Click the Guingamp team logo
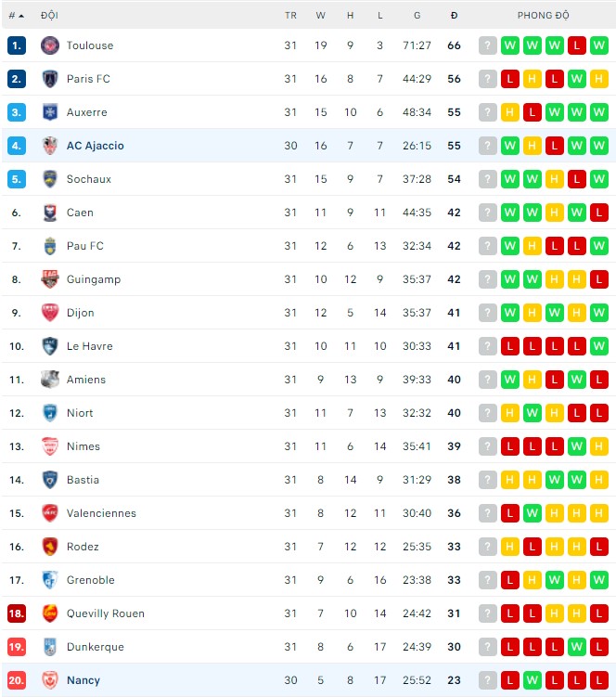The height and width of the screenshot is (697, 616). [50, 279]
